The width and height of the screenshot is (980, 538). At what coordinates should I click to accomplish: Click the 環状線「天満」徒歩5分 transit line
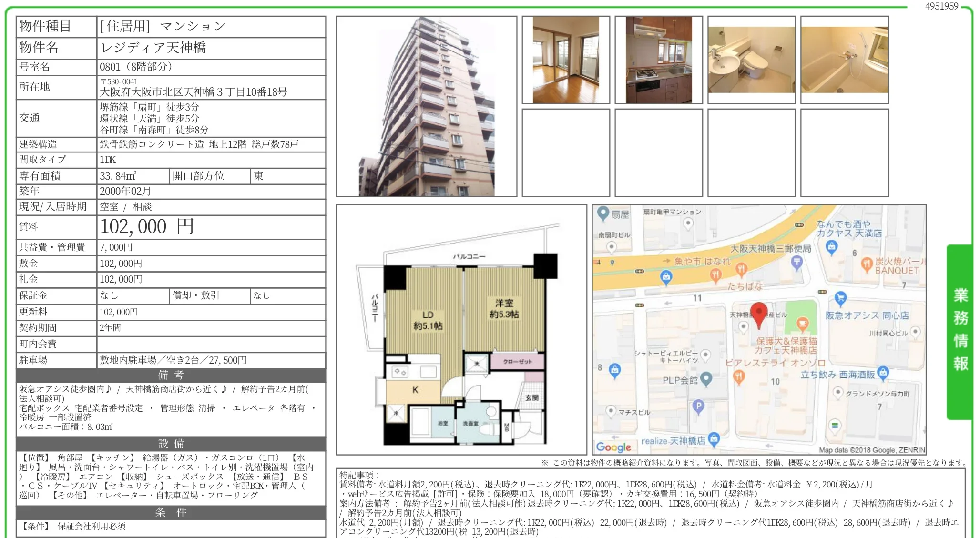[x=149, y=119]
